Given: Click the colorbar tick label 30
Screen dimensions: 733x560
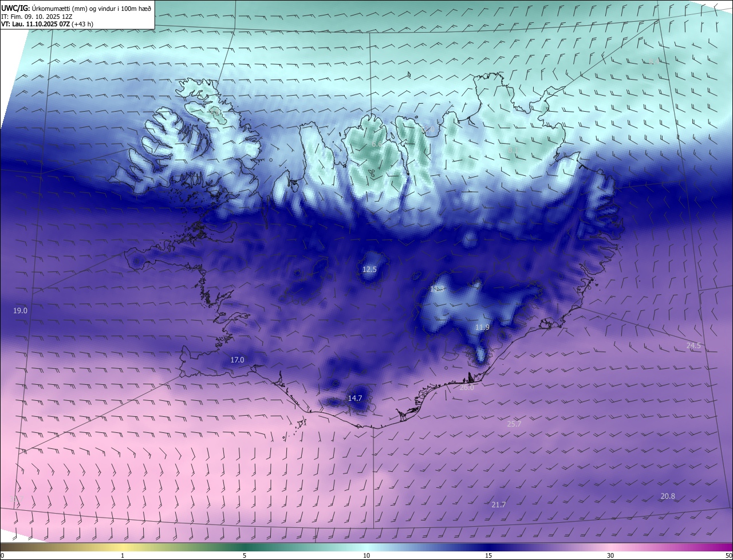Looking at the screenshot, I should [x=610, y=555].
